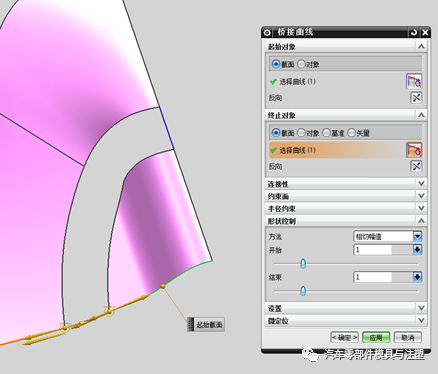Click the gear settings icon in dialog title
Image resolution: width=438 pixels, height=374 pixels.
coord(267,33)
